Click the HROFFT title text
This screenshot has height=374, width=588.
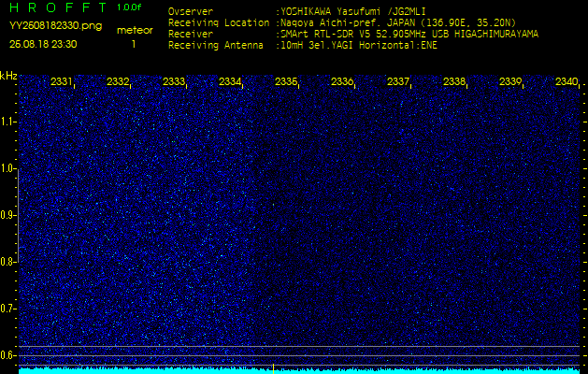[x=57, y=7]
